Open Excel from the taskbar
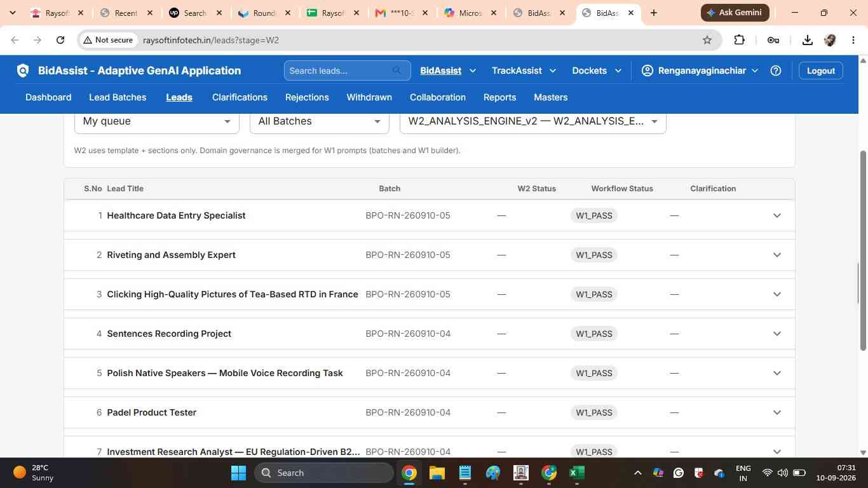This screenshot has width=868, height=488. click(x=577, y=473)
